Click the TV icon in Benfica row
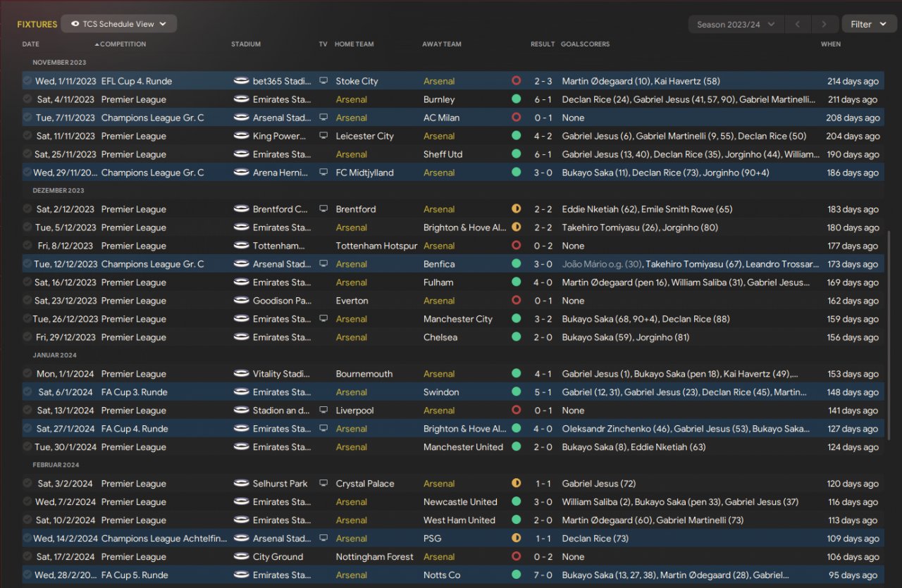This screenshot has width=902, height=588. (323, 264)
